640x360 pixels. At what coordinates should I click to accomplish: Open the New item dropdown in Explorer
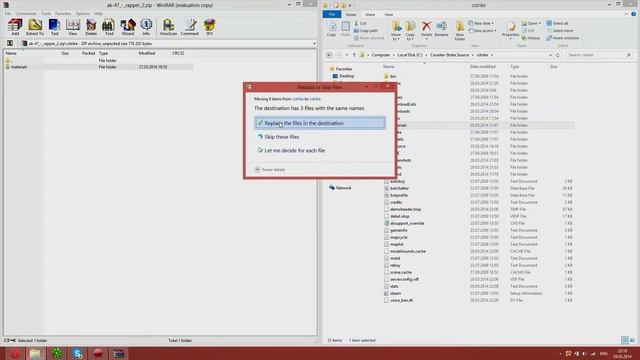point(482,23)
